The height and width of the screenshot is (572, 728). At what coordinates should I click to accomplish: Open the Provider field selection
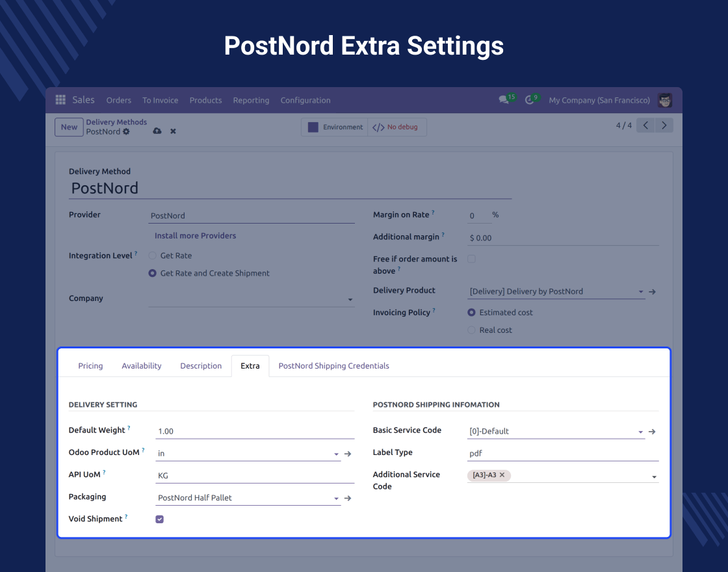click(251, 215)
